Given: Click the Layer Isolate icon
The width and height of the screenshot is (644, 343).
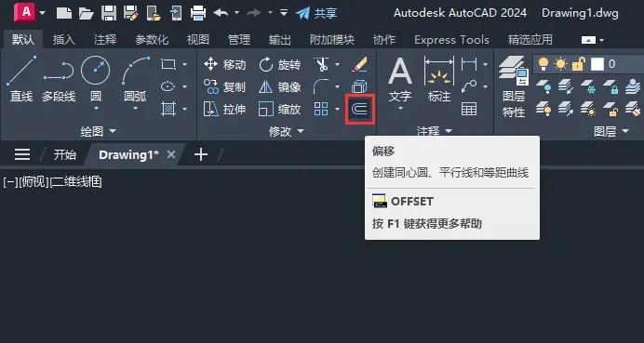Looking at the screenshot, I should (x=566, y=86).
